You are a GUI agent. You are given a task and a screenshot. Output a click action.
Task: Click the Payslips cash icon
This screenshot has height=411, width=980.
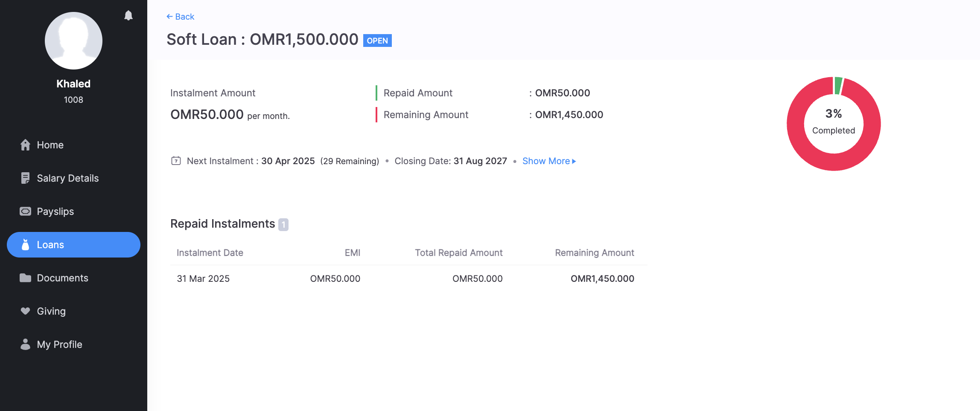pos(26,211)
